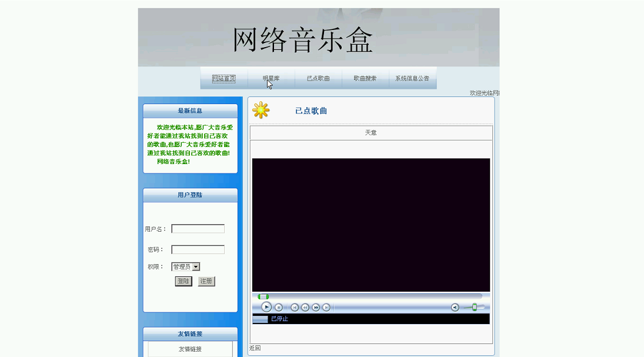Image resolution: width=644 pixels, height=357 pixels.
Task: Click the green welcome message text
Action: pos(190,144)
